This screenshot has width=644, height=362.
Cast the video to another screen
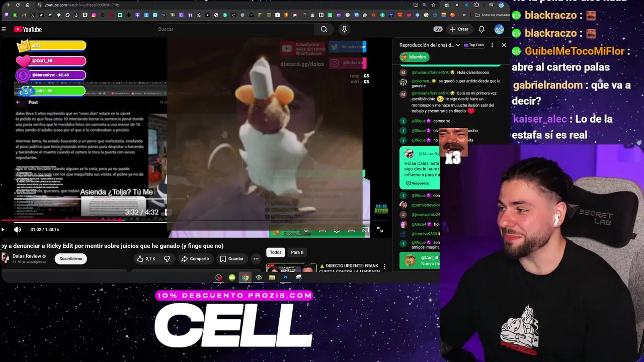[x=365, y=230]
